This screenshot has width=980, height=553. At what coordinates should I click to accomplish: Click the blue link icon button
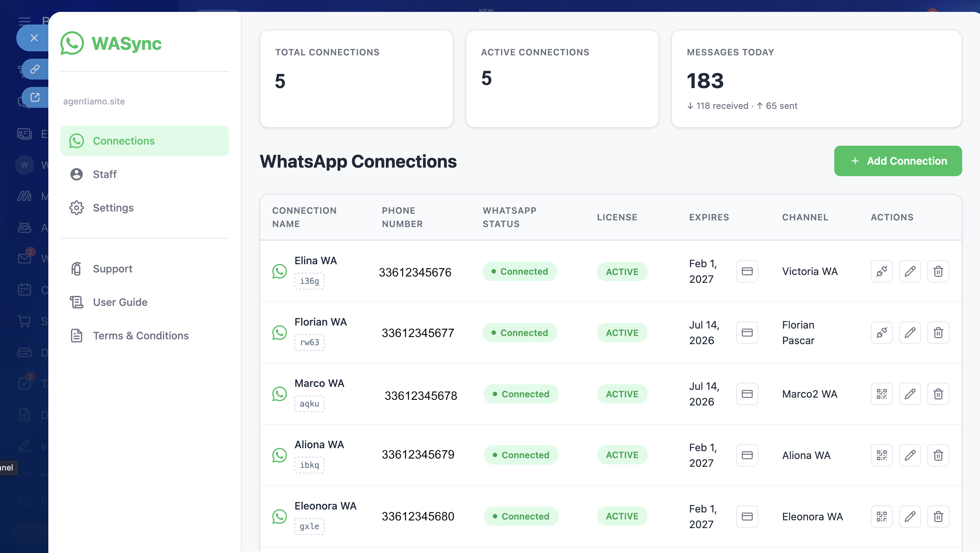[x=35, y=69]
